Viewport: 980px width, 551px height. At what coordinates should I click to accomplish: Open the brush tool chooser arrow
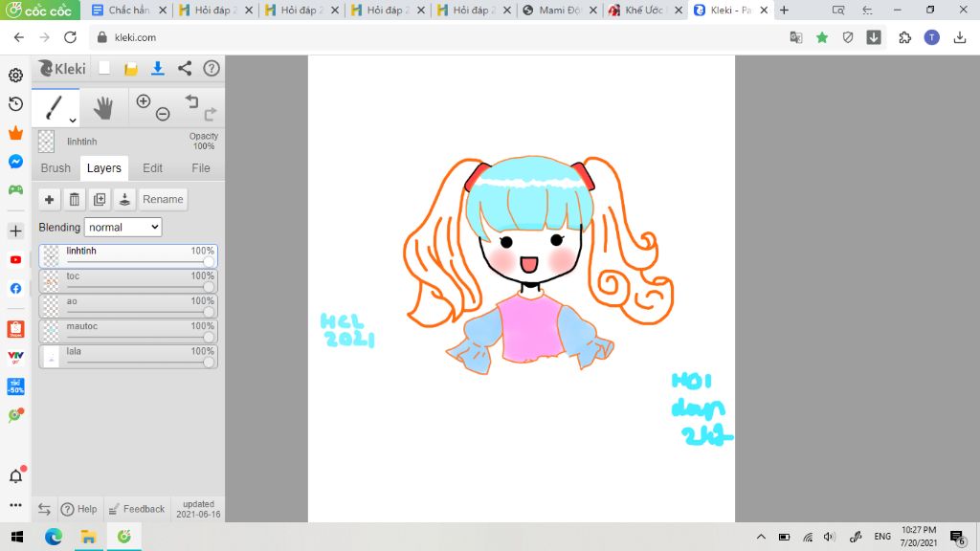click(73, 120)
